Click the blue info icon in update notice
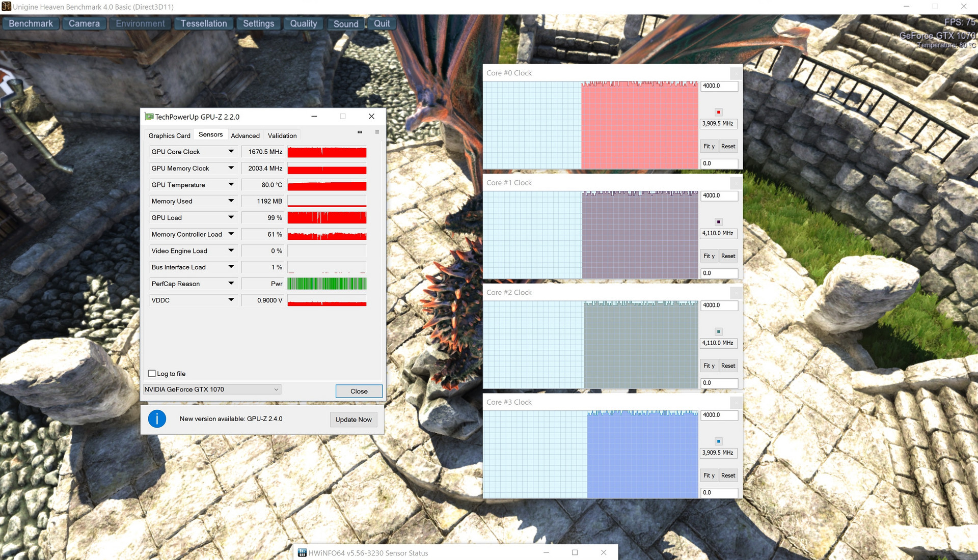This screenshot has height=560, width=978. click(x=157, y=419)
